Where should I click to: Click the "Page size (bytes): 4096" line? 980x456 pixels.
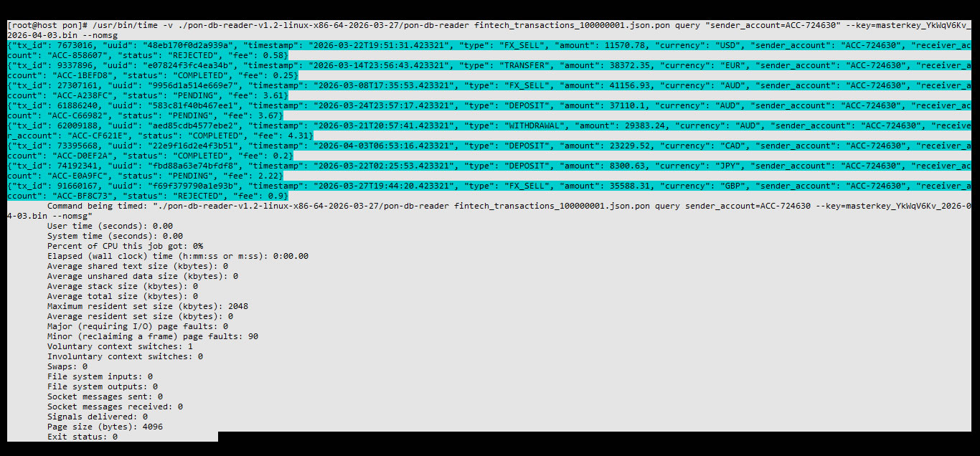(105, 427)
